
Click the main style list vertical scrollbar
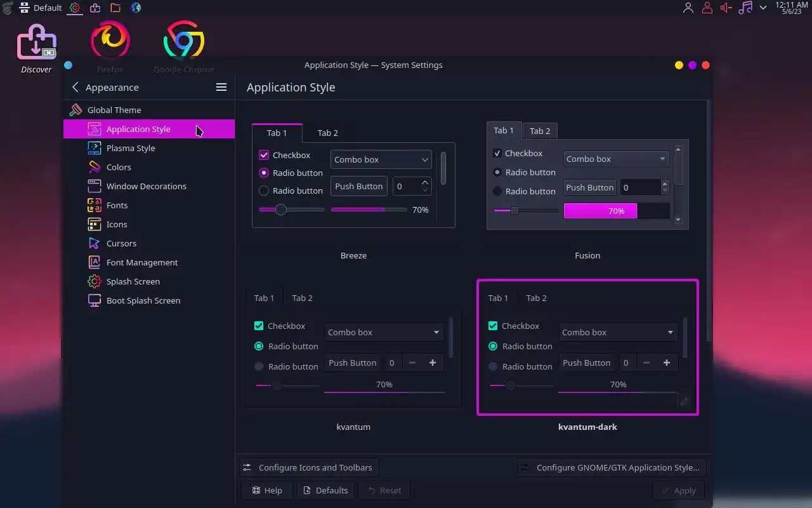click(x=709, y=221)
